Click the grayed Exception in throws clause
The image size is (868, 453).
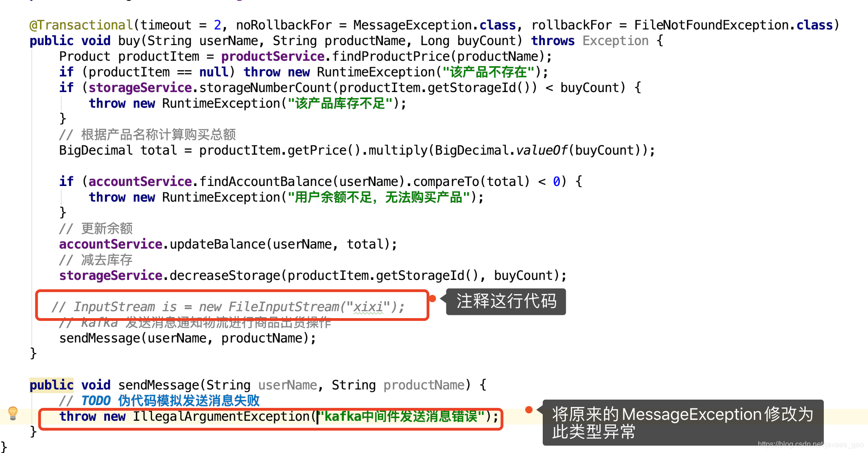click(616, 41)
